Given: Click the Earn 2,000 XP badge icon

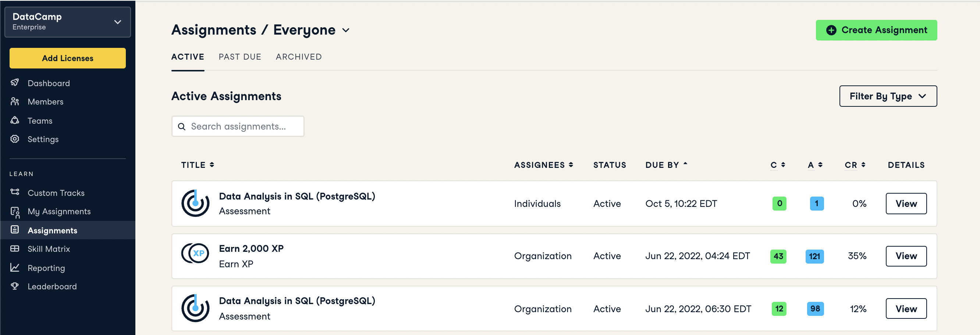Looking at the screenshot, I should coord(195,254).
